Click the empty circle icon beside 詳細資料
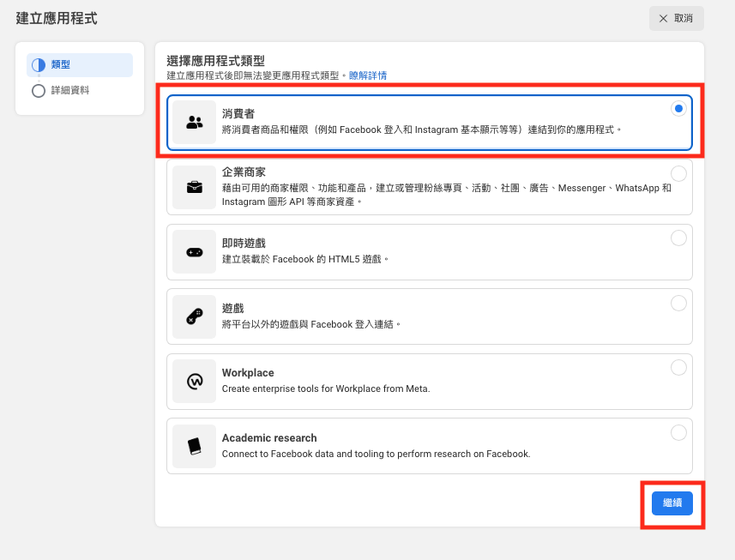This screenshot has height=560, width=735. [x=39, y=90]
